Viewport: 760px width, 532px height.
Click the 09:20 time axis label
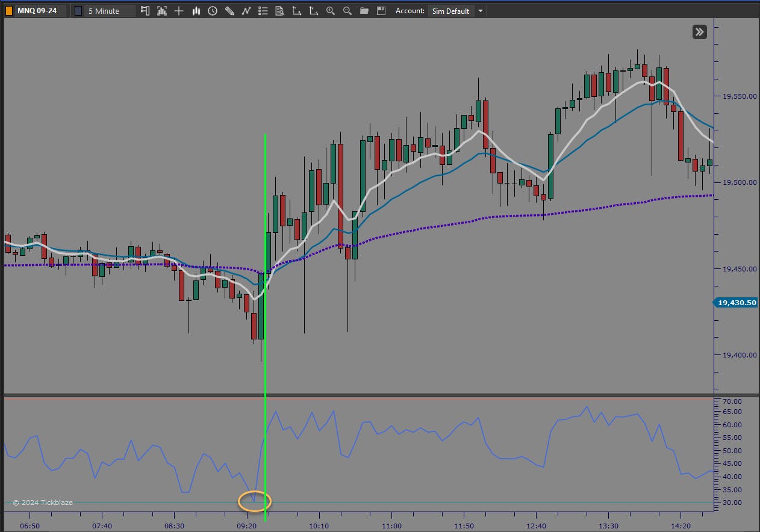coord(247,525)
